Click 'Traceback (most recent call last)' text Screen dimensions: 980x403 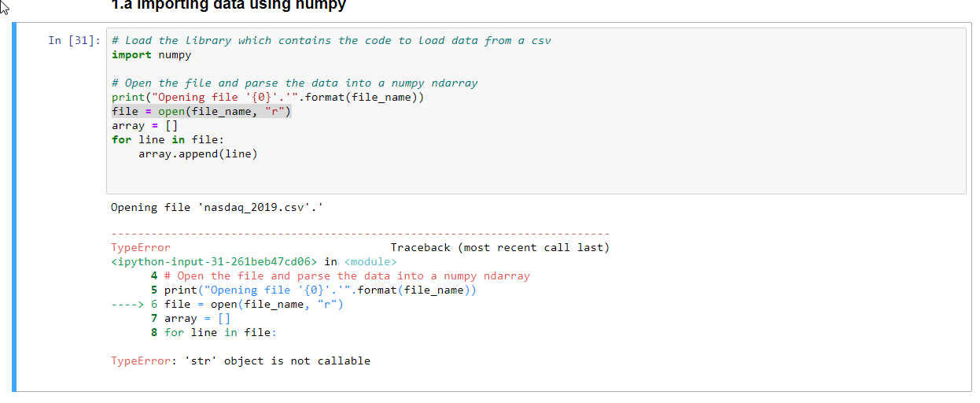click(499, 248)
